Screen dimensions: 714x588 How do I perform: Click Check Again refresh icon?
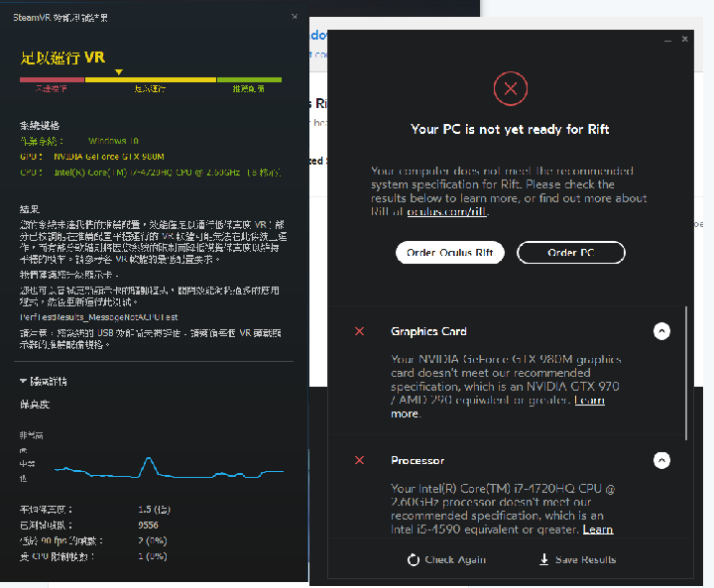click(413, 560)
